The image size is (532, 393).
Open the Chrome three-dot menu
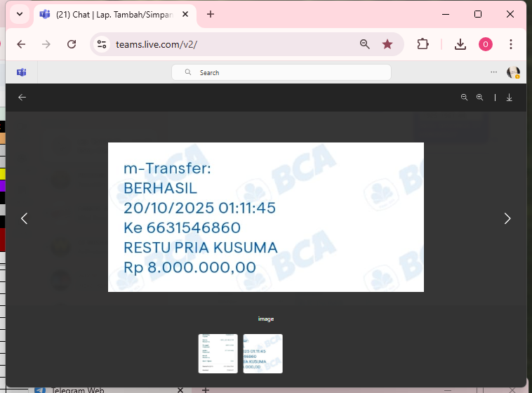pyautogui.click(x=511, y=44)
